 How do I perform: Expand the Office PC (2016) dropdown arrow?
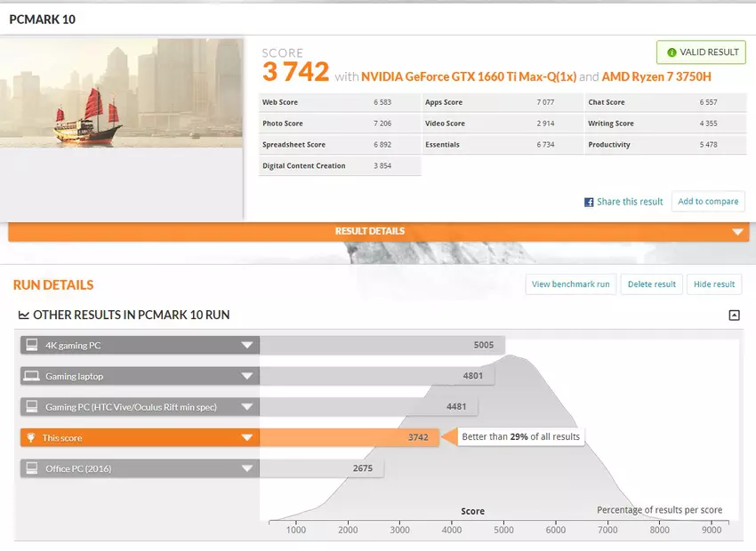click(247, 468)
